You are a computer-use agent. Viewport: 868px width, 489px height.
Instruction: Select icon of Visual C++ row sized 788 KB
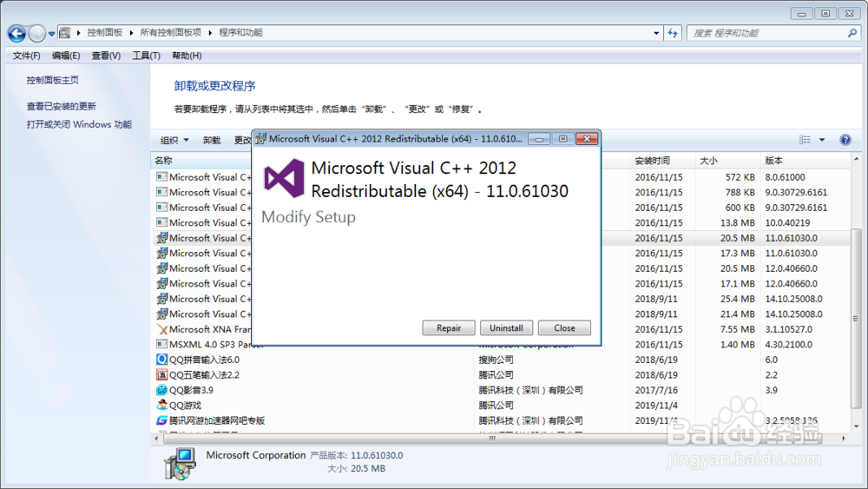161,192
